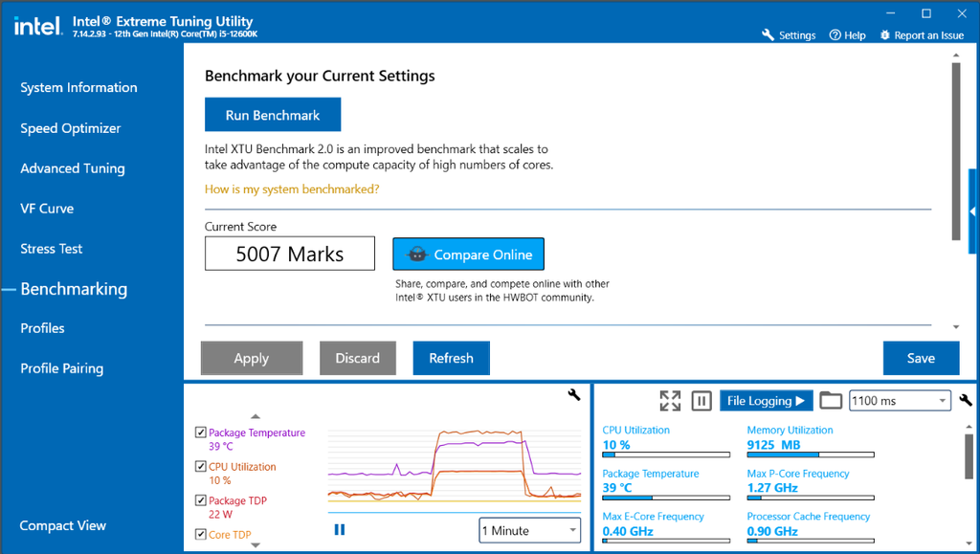Click the main content scroll-down arrow
Screen dimensions: 980x554
pyautogui.click(x=956, y=326)
